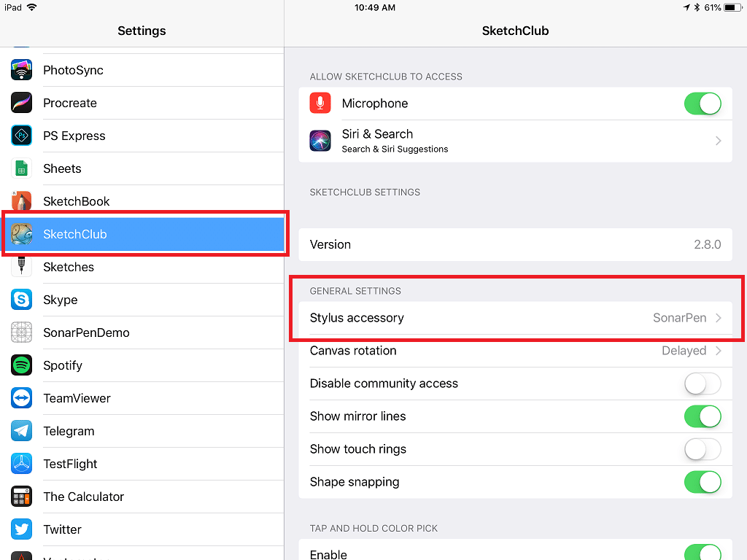Tap the TeamViewer icon
Screen dimensions: 747x560
coord(22,398)
